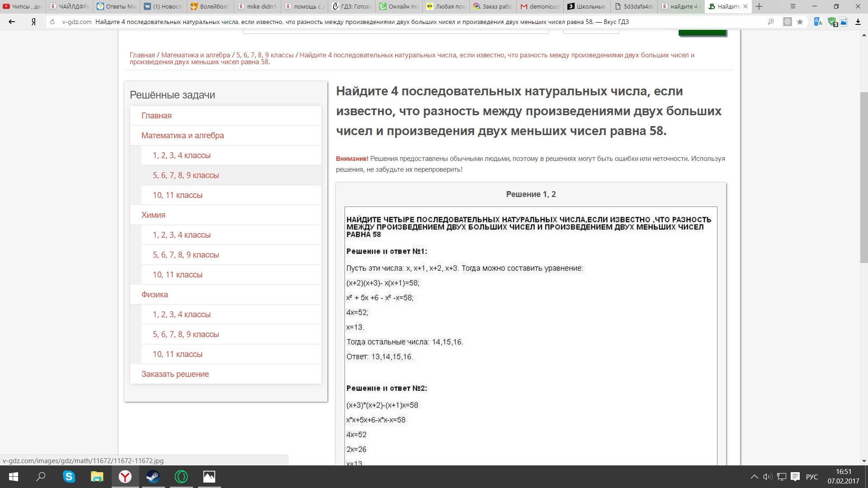Show hidden system tray icons chevron

pos(754,477)
